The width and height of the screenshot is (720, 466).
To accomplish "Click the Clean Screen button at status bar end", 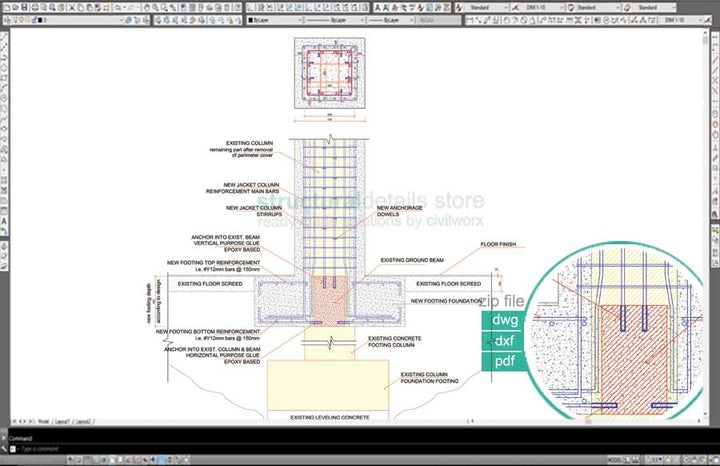I will pos(715,459).
